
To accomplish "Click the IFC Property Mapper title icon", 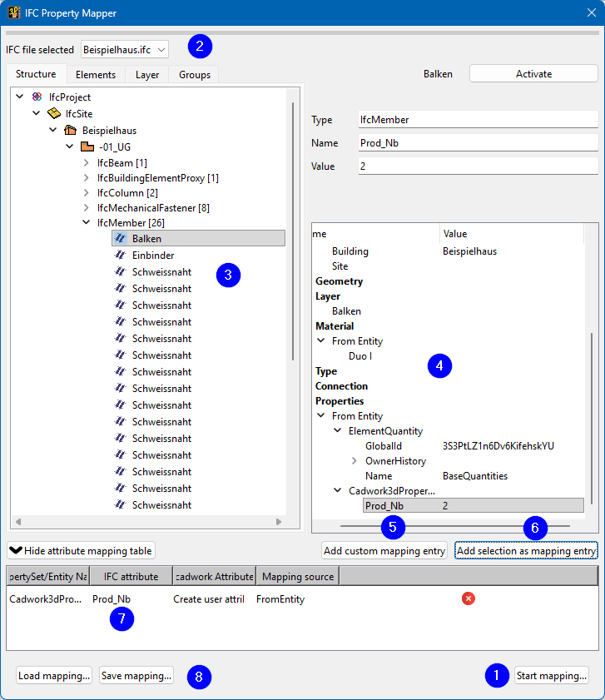I will (x=15, y=13).
